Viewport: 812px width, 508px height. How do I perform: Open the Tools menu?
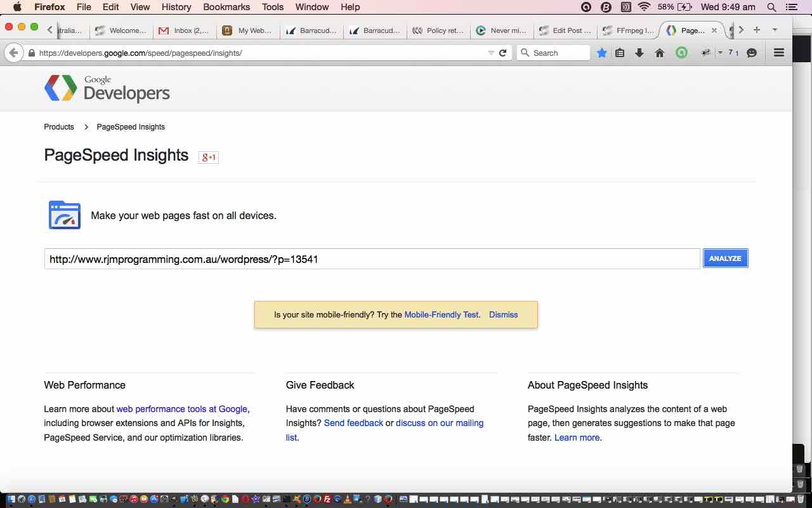click(273, 7)
